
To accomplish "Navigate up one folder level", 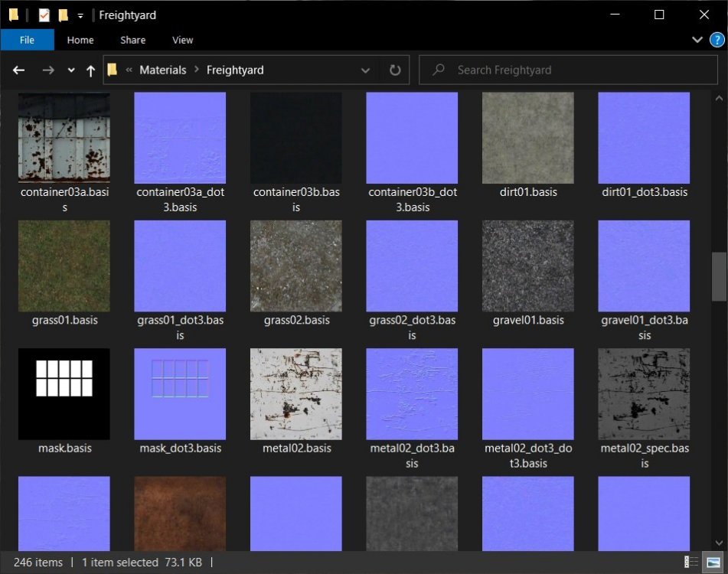I will point(90,70).
